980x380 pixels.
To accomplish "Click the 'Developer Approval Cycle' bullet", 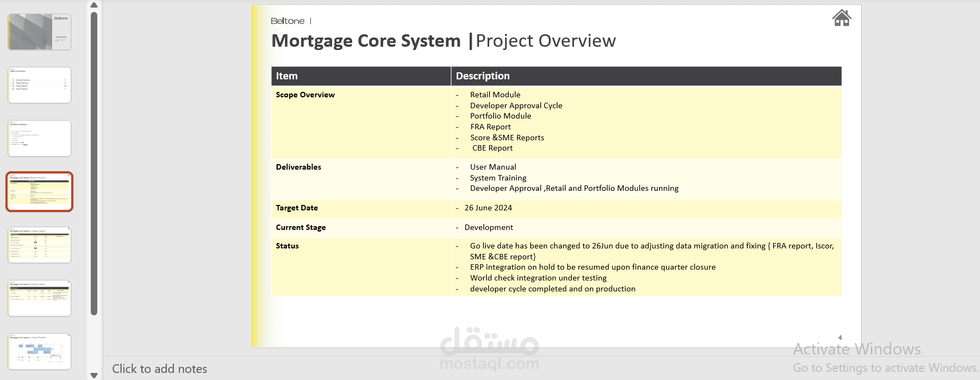I will tap(516, 105).
